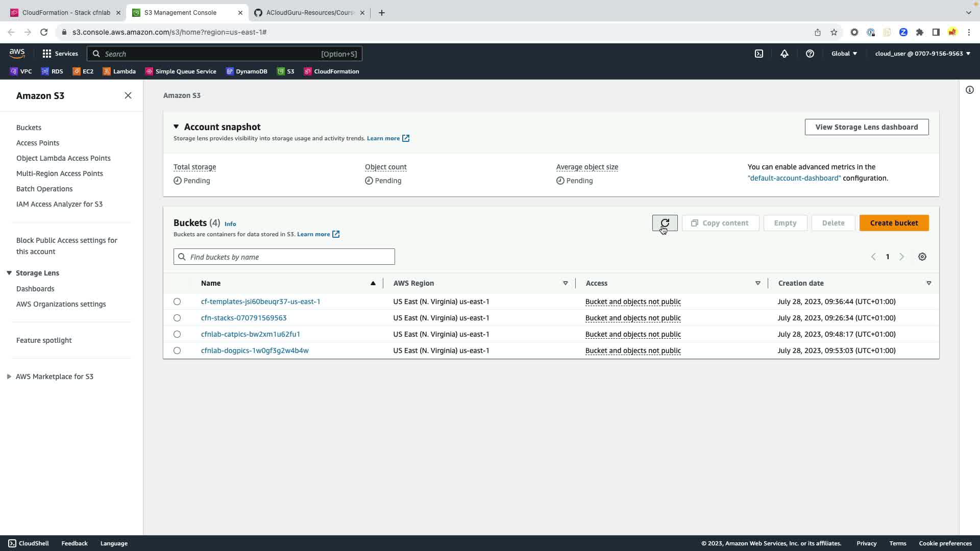
Task: Open the notifications bell icon
Action: (785, 54)
